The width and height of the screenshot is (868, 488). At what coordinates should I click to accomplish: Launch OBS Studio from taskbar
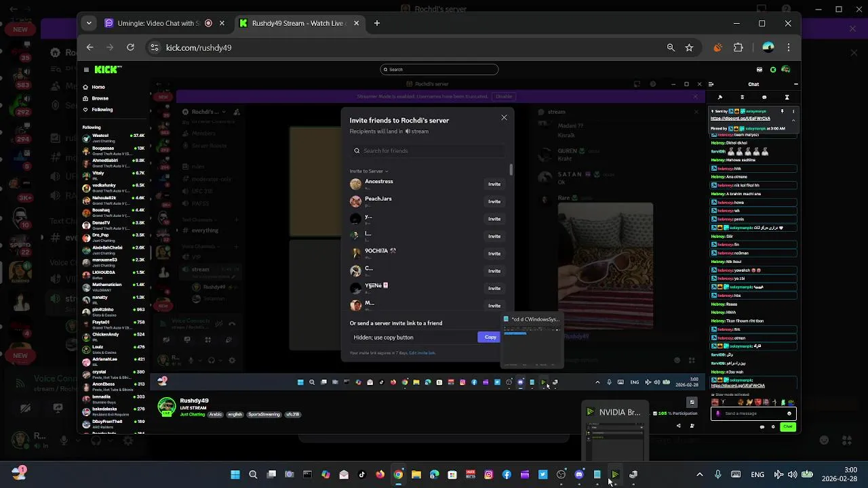[x=561, y=474]
